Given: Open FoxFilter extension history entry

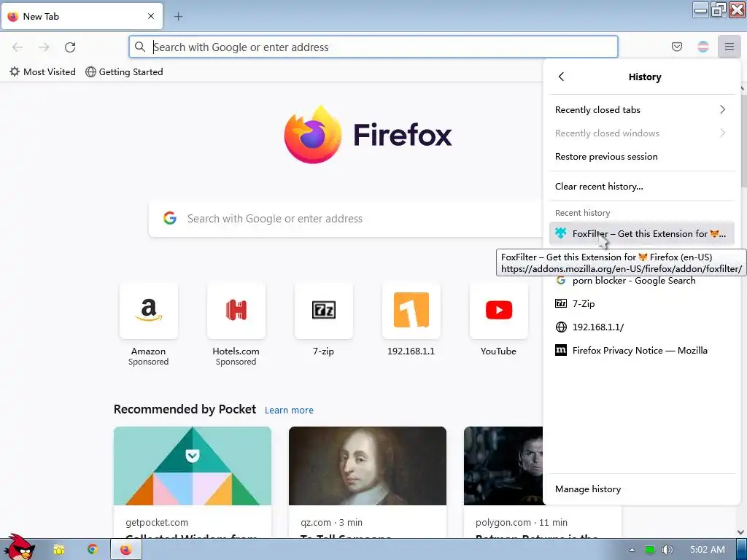Looking at the screenshot, I should 642,233.
